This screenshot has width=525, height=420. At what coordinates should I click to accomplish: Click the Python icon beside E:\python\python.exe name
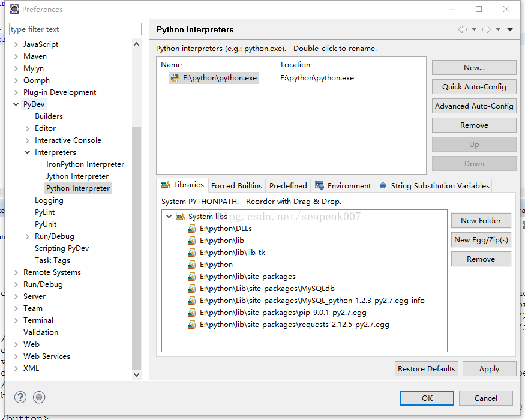(175, 78)
